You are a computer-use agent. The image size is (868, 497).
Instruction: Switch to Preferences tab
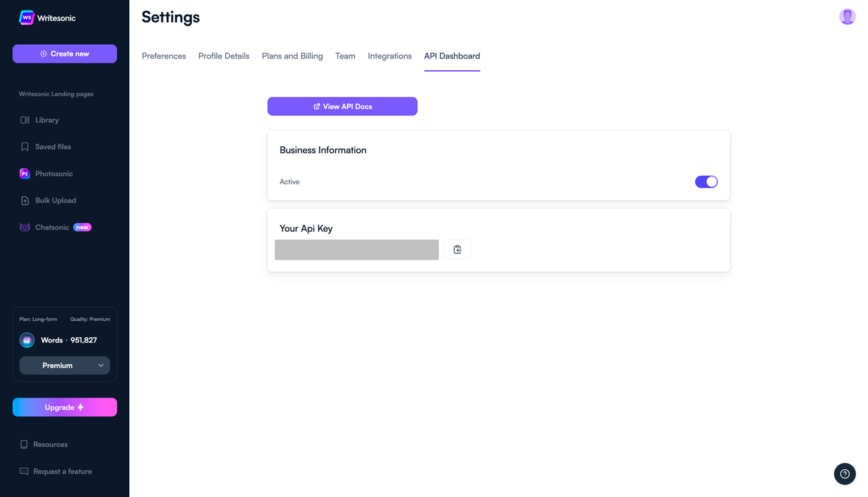tap(164, 56)
